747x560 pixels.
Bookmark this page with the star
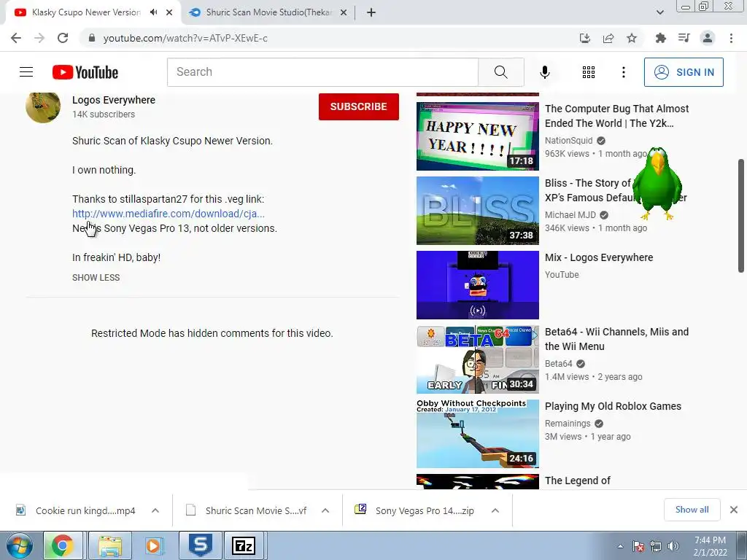coord(632,38)
